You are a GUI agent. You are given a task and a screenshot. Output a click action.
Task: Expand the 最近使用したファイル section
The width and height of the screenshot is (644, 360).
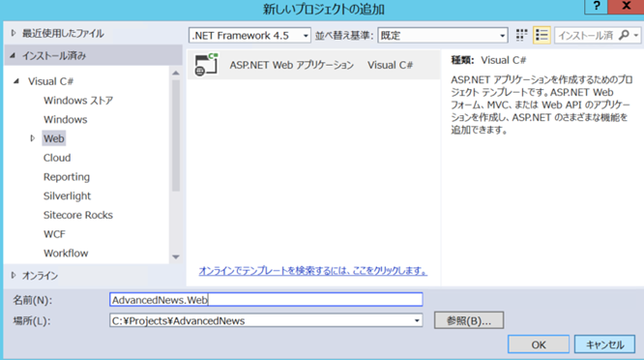tap(14, 33)
